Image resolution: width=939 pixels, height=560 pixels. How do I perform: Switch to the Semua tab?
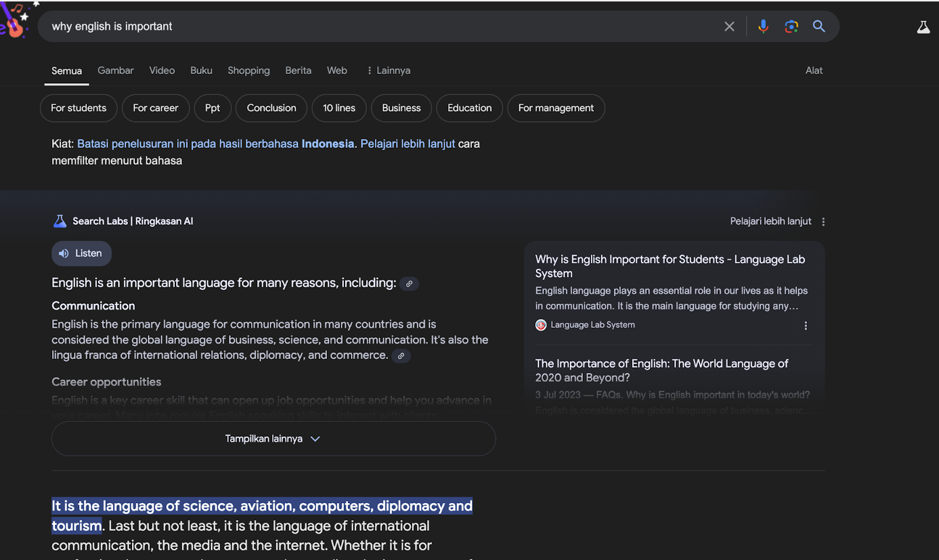point(67,71)
